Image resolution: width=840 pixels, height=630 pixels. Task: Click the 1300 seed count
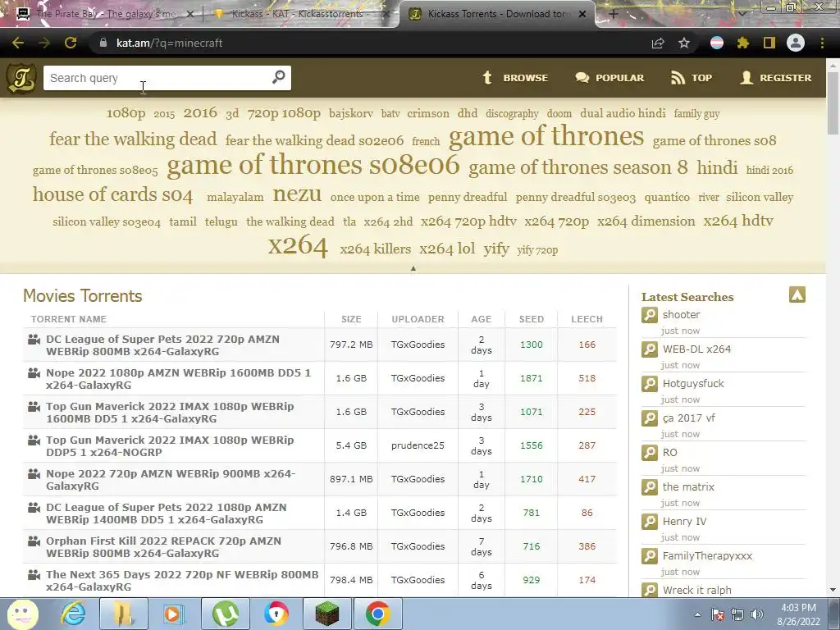[x=531, y=345]
